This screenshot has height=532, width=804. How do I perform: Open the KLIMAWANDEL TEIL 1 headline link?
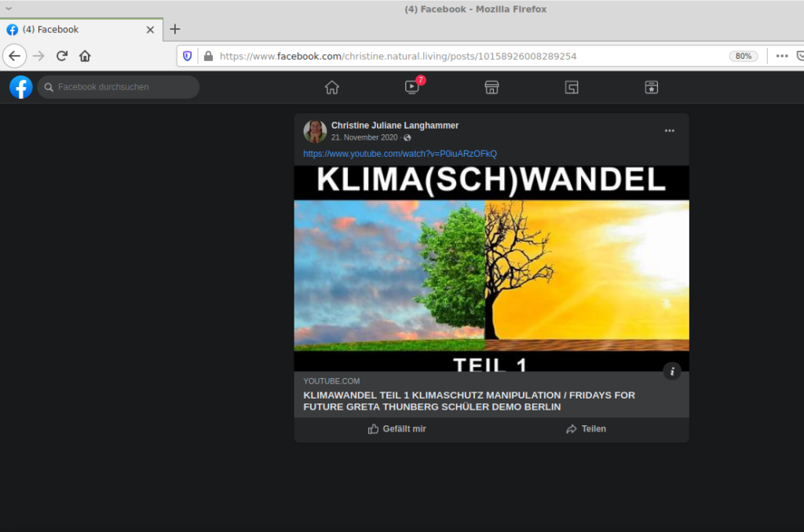pyautogui.click(x=470, y=401)
